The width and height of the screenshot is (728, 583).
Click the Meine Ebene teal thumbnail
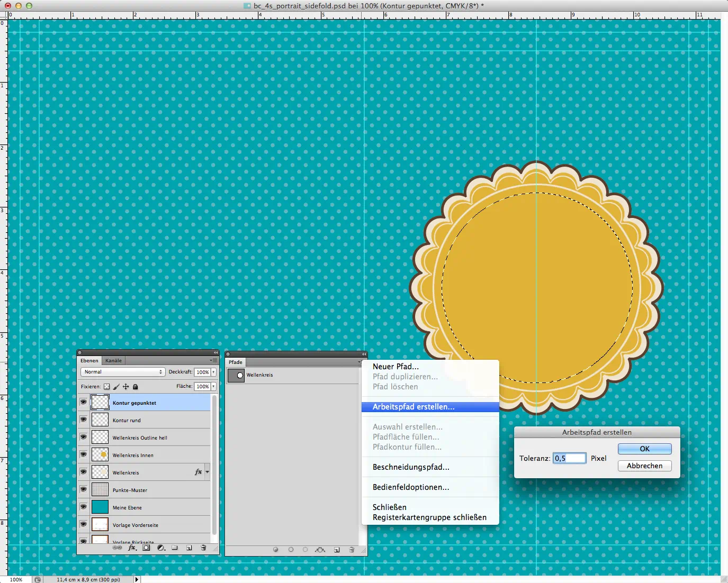pos(100,507)
